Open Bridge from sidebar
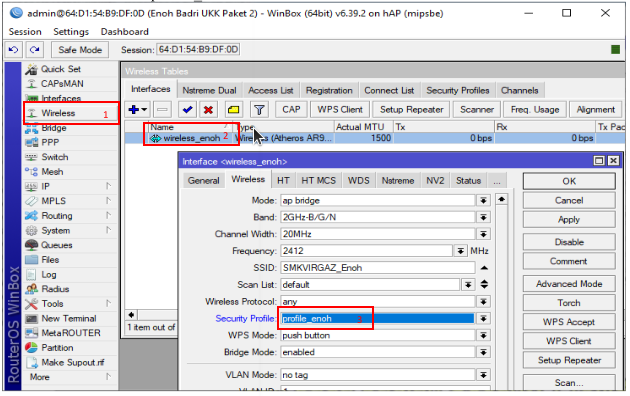 (54, 128)
